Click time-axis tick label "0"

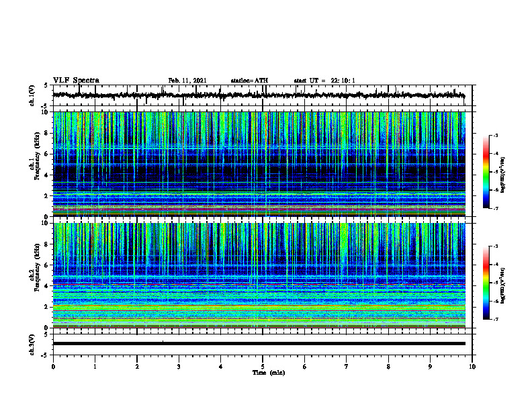[x=53, y=367]
